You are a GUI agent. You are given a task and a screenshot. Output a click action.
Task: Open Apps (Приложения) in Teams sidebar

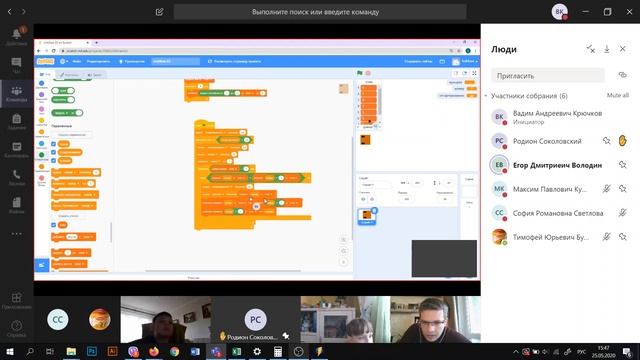16,300
